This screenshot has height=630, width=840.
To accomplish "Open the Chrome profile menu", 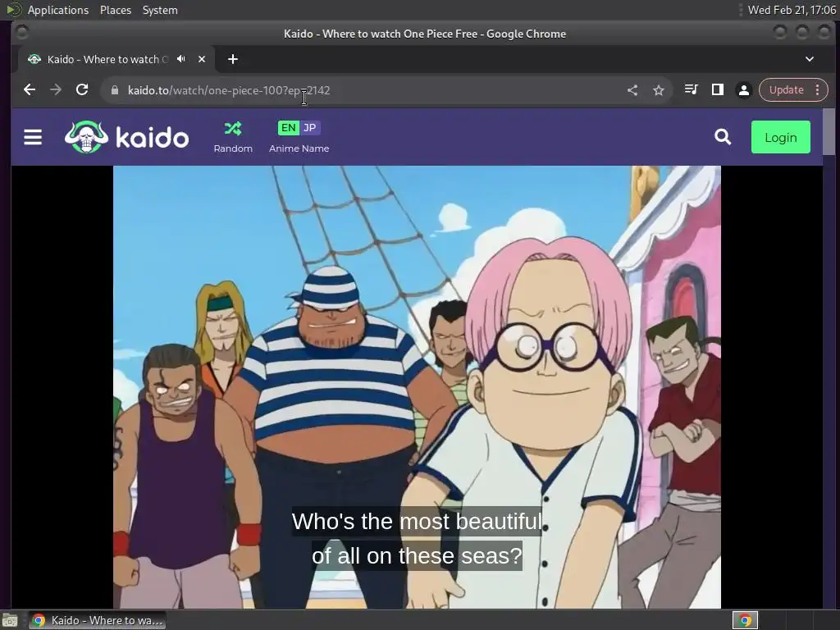I will pos(743,89).
